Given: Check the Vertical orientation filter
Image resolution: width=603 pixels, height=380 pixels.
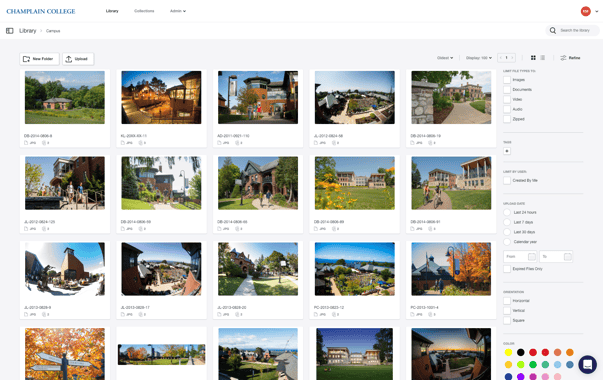Looking at the screenshot, I should click(507, 310).
